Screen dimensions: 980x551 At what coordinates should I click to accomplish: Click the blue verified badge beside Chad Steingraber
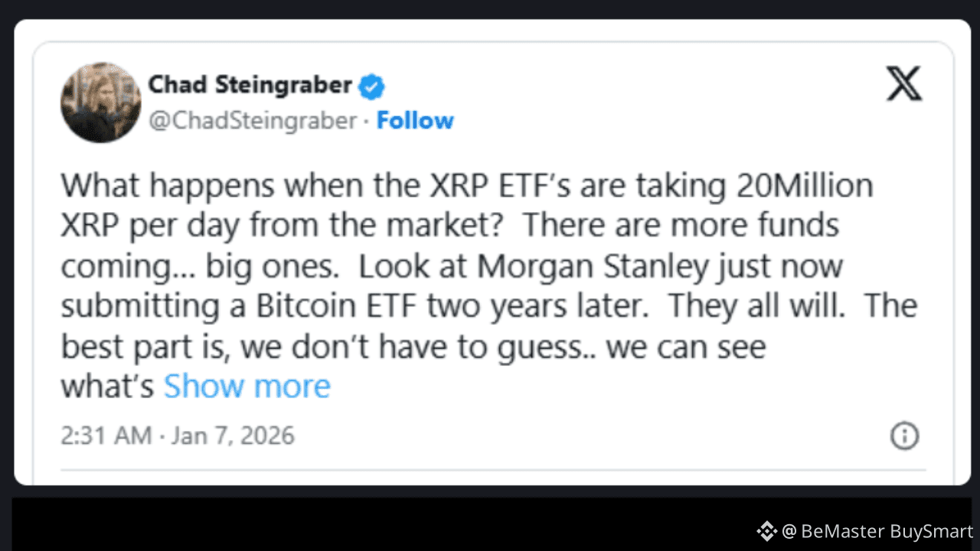(371, 86)
